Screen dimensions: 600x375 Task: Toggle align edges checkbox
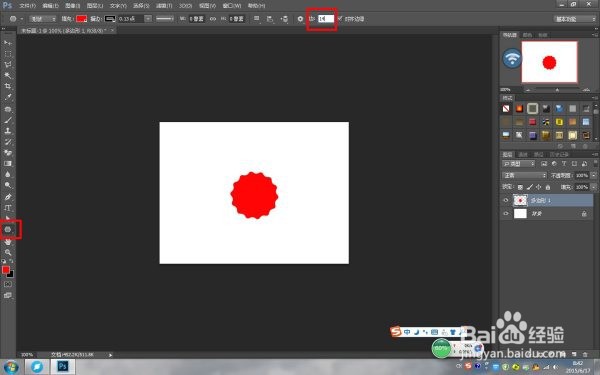339,18
